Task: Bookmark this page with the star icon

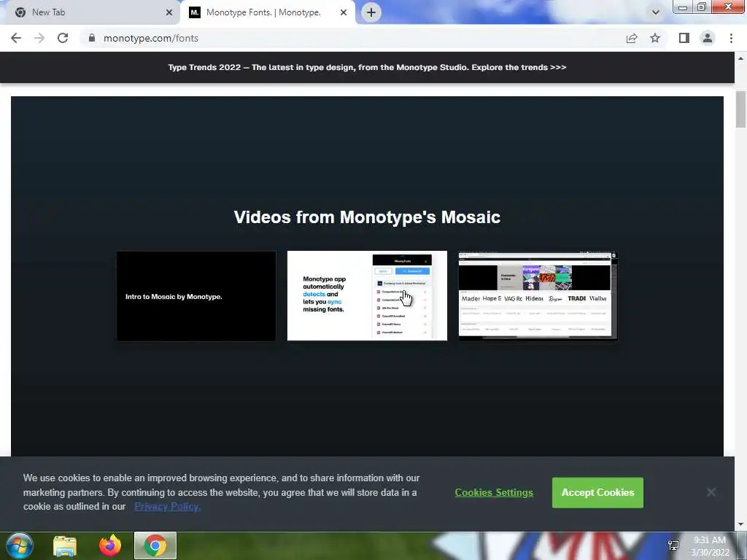Action: [x=655, y=38]
